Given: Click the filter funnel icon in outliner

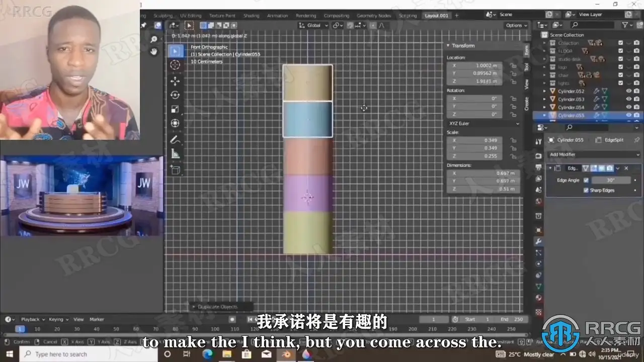Looking at the screenshot, I should [x=625, y=25].
